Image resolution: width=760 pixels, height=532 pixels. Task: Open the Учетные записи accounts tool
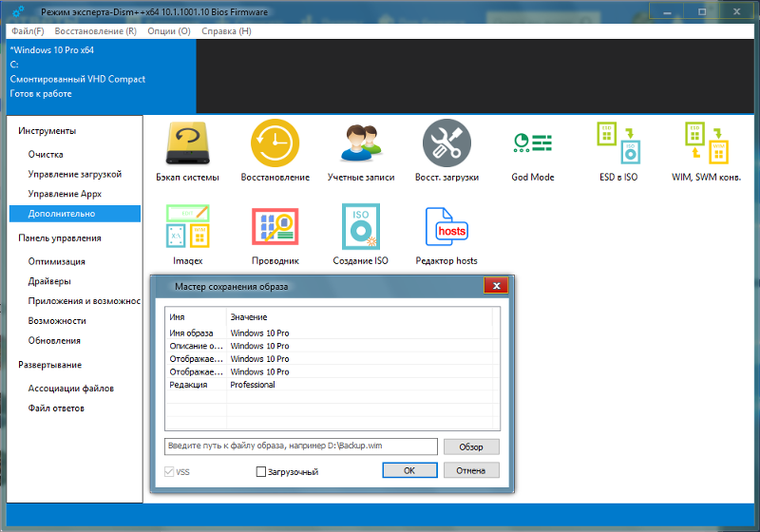[x=361, y=151]
